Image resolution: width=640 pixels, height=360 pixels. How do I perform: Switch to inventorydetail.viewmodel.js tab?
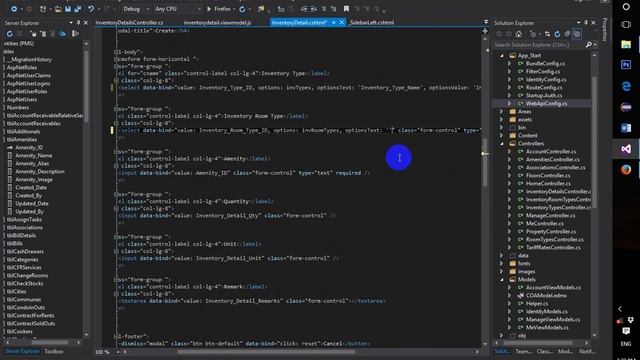217,22
